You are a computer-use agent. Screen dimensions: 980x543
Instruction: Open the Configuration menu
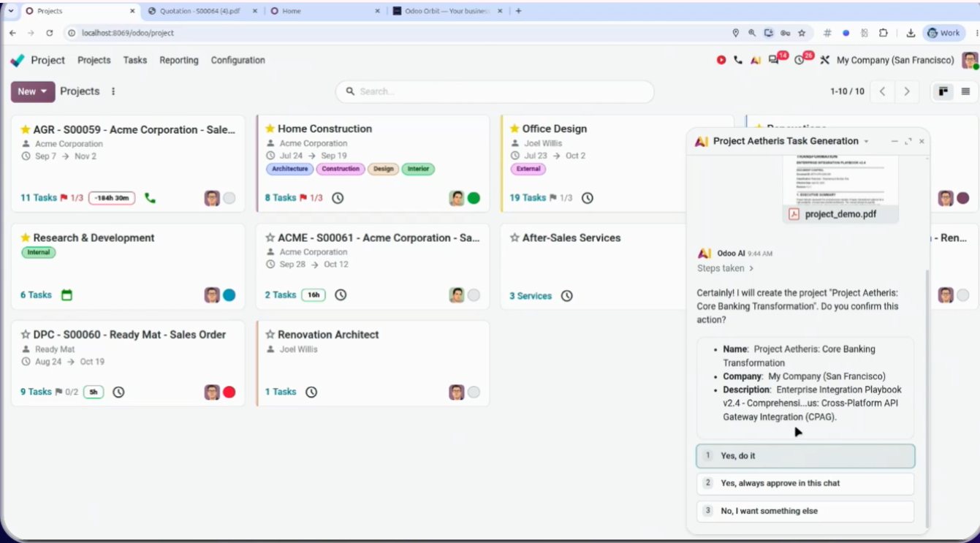click(238, 61)
